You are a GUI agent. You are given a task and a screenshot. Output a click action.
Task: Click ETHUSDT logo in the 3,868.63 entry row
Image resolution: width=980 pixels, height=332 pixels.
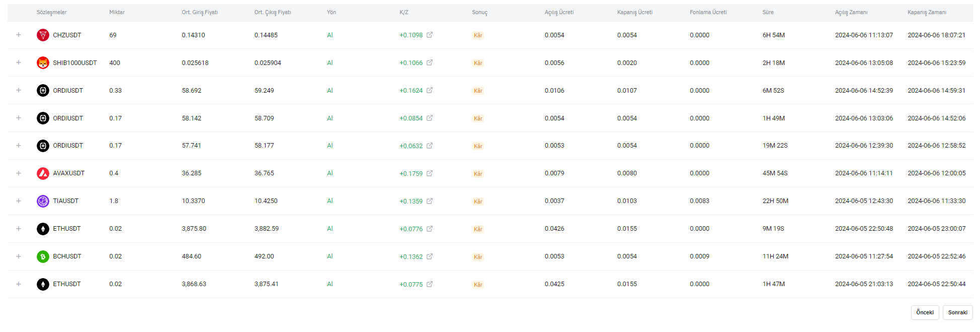pos(43,284)
